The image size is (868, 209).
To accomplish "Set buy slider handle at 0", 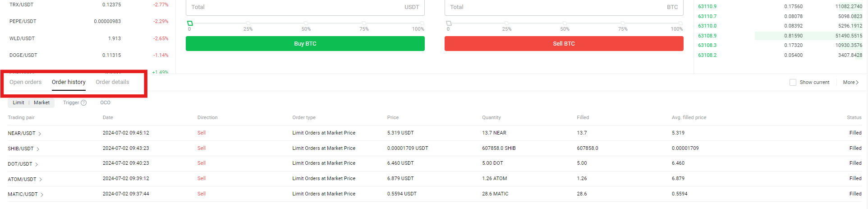I will point(190,23).
